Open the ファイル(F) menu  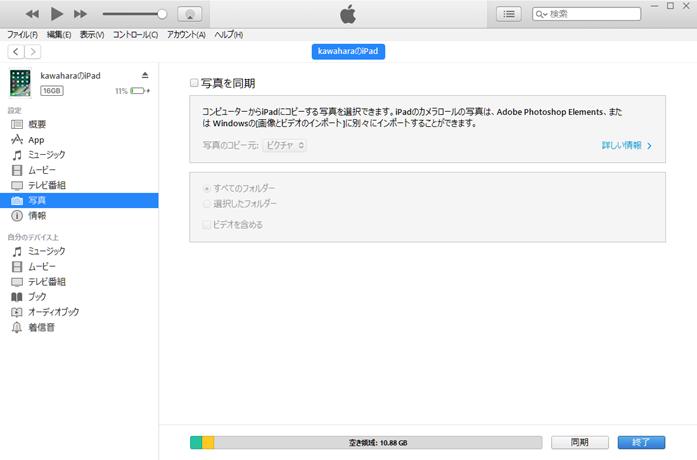22,35
